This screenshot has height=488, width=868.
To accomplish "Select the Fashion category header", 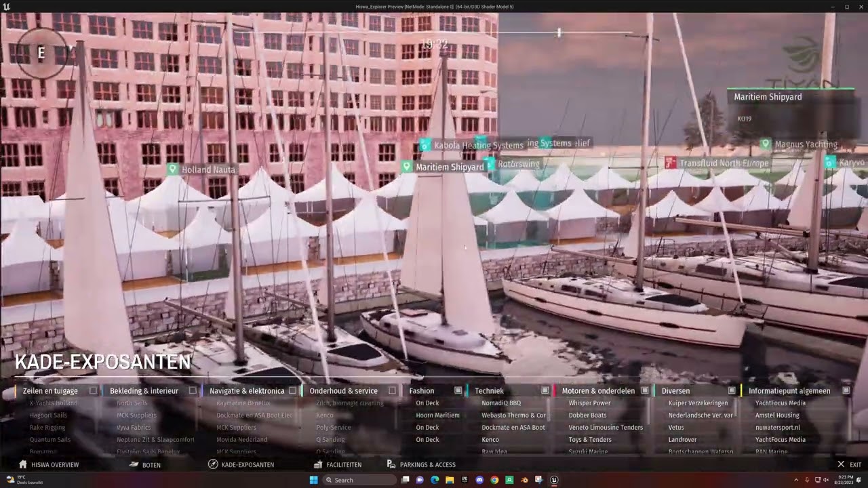I will 422,390.
